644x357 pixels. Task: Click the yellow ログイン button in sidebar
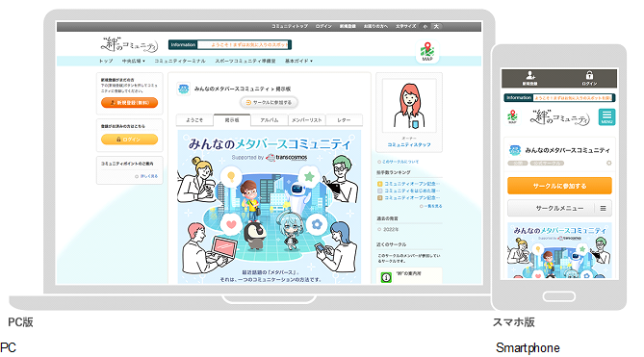129,140
